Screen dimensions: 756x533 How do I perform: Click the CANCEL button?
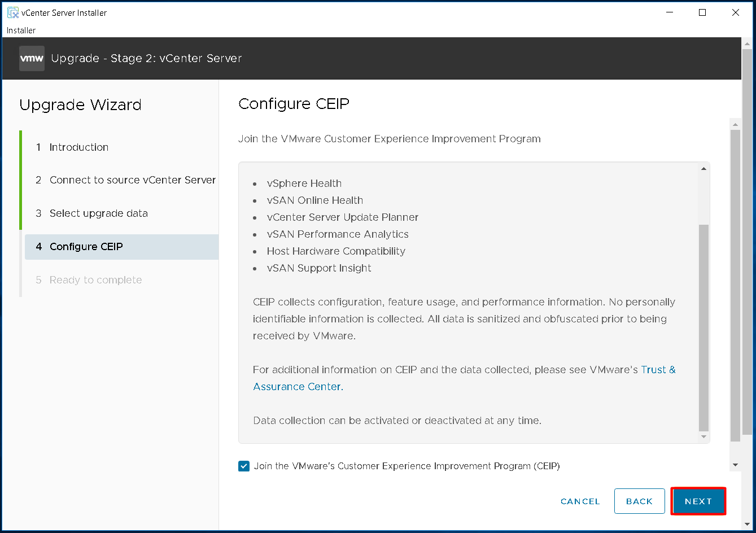point(580,501)
